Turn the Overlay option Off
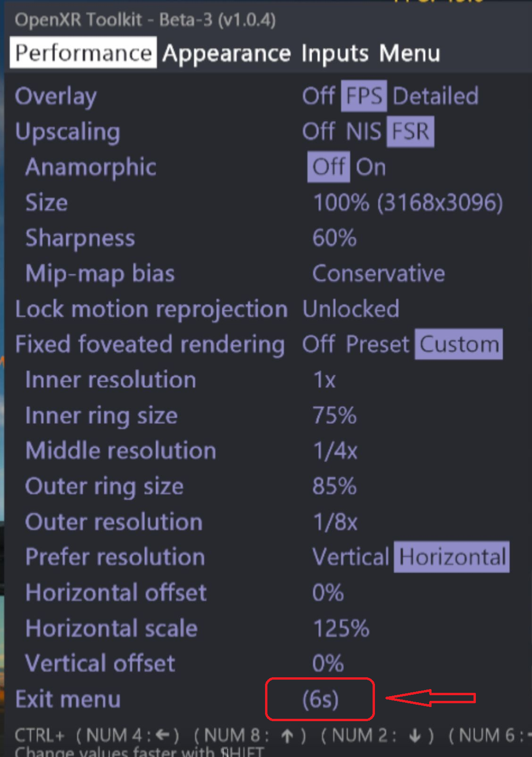 coord(318,96)
